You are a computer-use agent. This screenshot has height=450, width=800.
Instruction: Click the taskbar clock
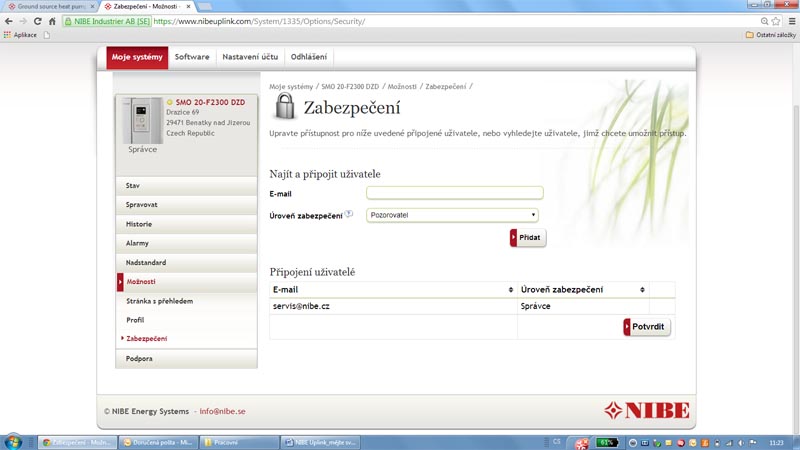click(776, 442)
